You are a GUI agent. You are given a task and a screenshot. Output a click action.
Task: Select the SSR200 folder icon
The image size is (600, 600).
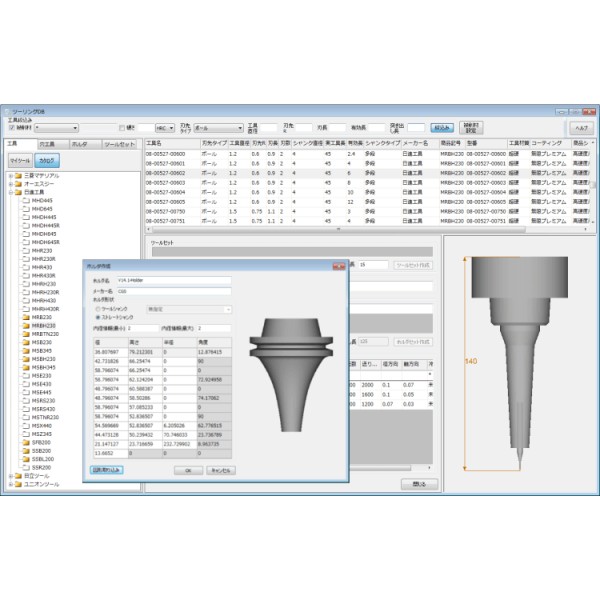click(x=26, y=468)
